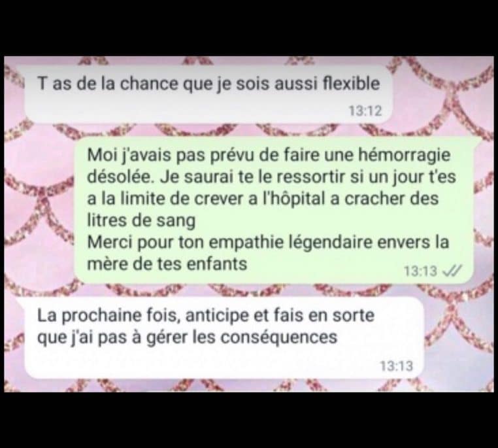Click the text "mère de tes enfants"

tap(167, 264)
